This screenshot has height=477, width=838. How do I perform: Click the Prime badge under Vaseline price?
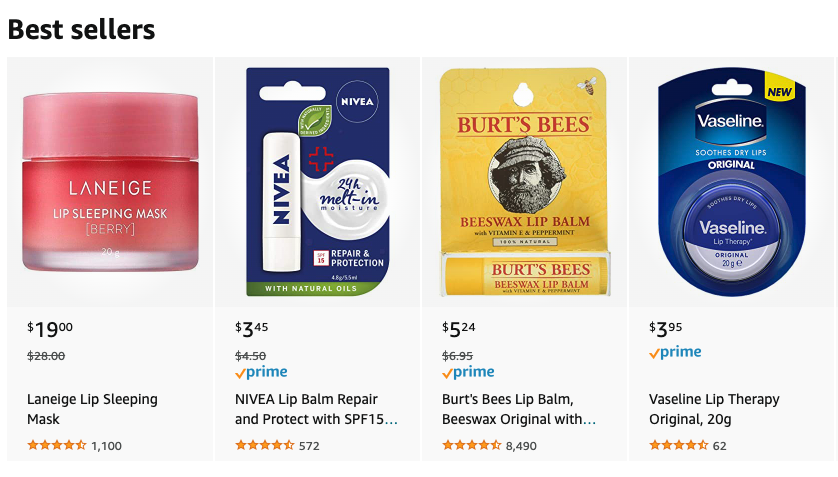[675, 352]
